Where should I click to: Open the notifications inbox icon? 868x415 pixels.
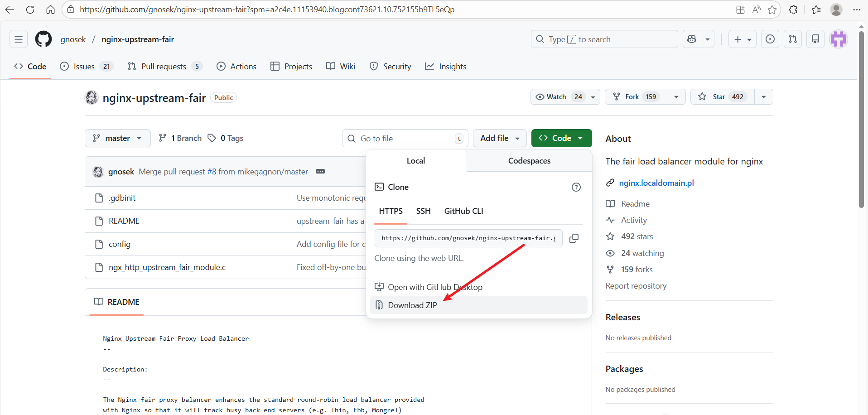click(x=815, y=39)
